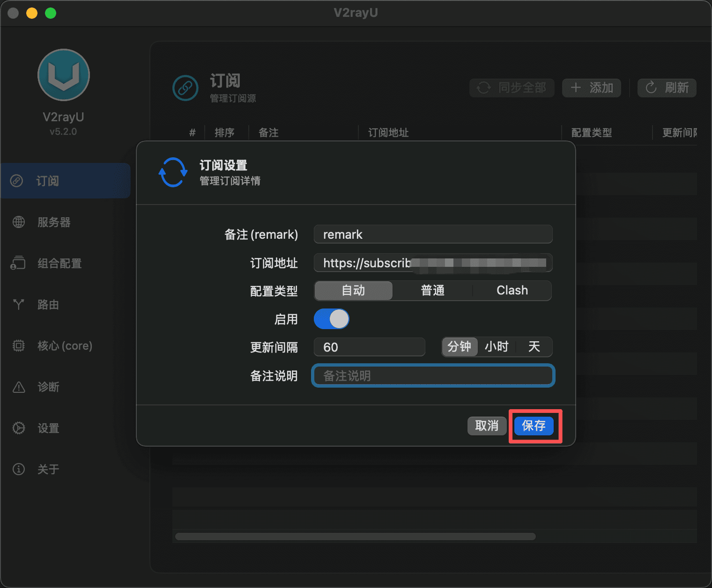Click the stack icon beside 组合配置
The width and height of the screenshot is (712, 588).
pyautogui.click(x=18, y=263)
